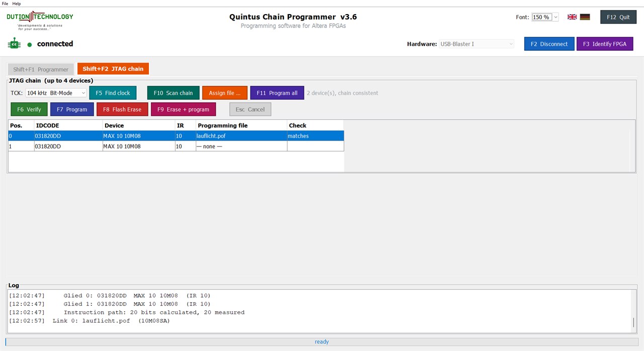Click the green connection status chip icon
The width and height of the screenshot is (644, 351).
(14, 44)
